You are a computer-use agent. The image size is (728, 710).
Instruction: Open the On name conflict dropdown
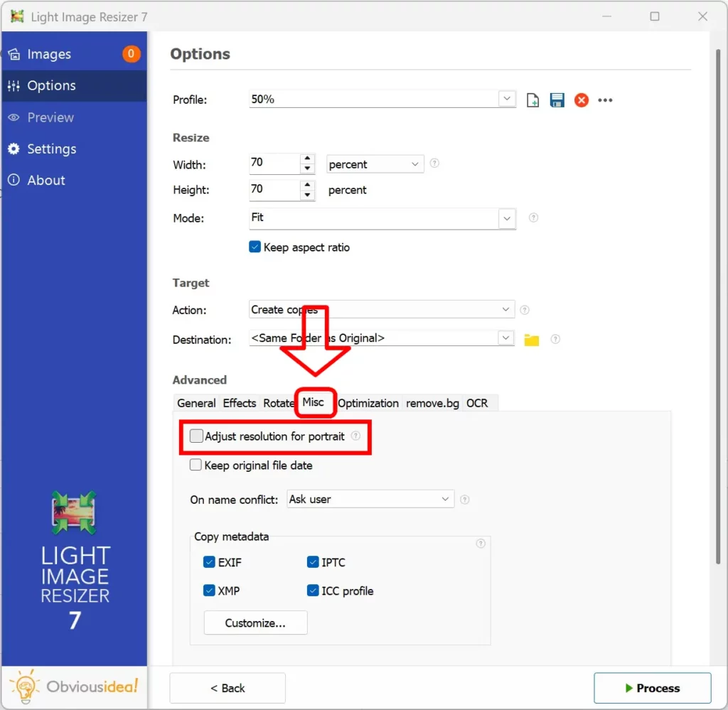[x=445, y=499]
